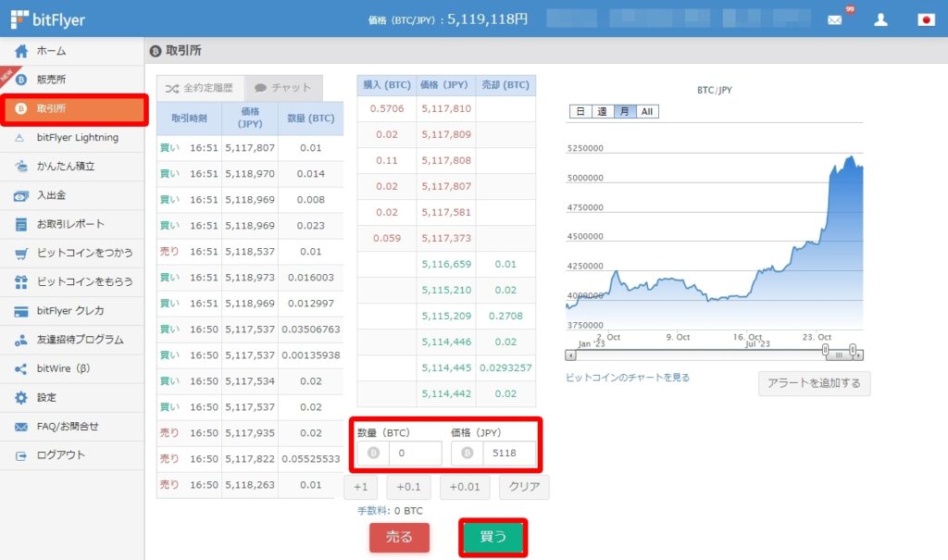Click the 数量 (BTC) input field
948x560 pixels.
[415, 453]
